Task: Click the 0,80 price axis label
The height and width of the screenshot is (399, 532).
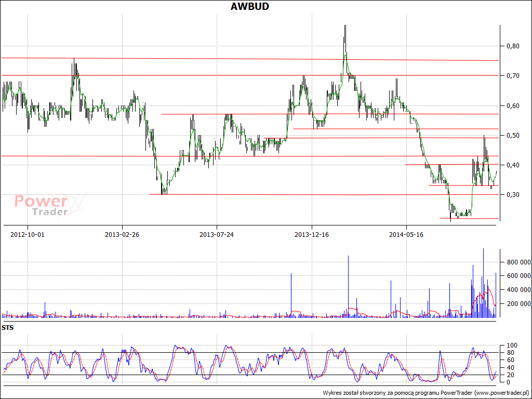Action: coord(513,46)
